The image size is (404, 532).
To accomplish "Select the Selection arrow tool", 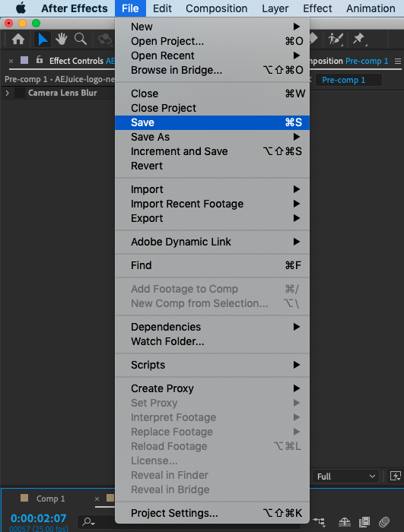I will 43,40.
